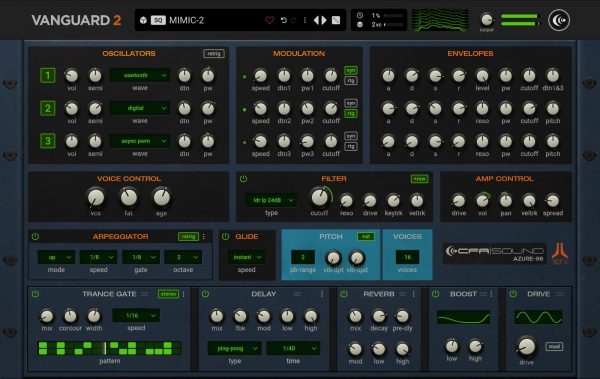Open oscillator 3 async pwm wave dropdown

click(x=140, y=141)
